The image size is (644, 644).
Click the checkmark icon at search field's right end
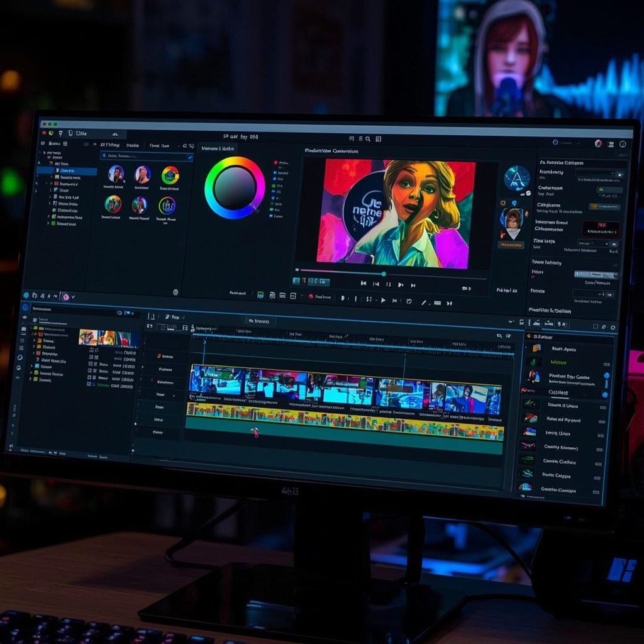click(189, 157)
